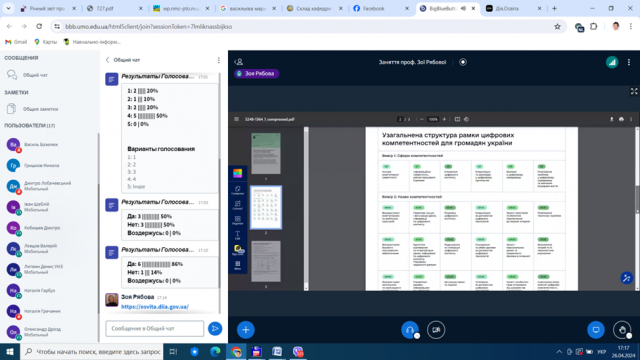
Task: Toggle user list with person icon
Action: (x=239, y=62)
